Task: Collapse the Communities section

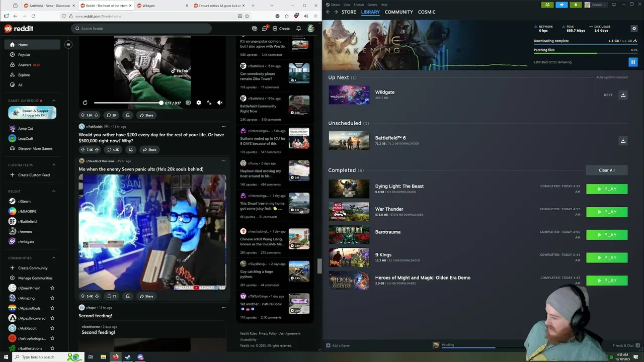Action: [x=54, y=258]
